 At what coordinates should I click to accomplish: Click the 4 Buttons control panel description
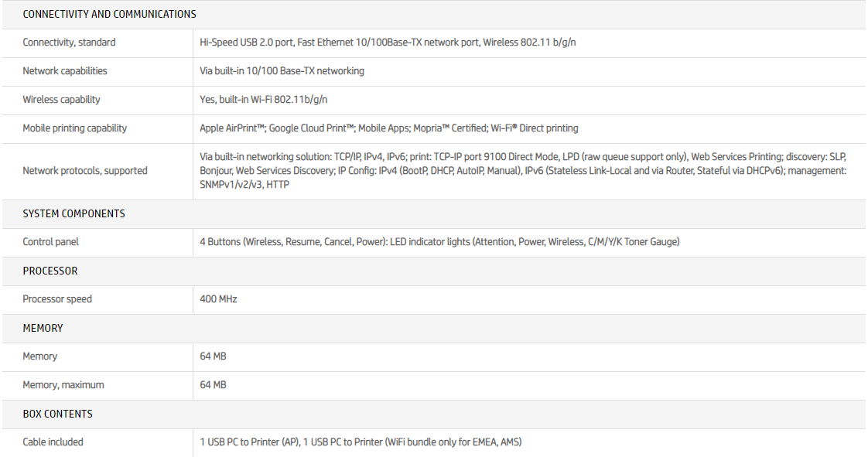[439, 242]
